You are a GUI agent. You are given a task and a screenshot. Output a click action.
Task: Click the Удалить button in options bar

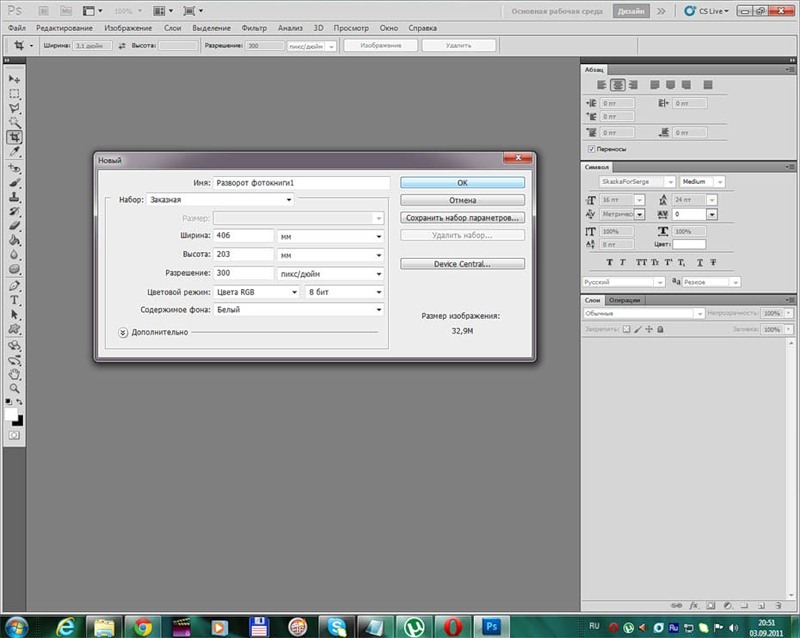point(459,45)
